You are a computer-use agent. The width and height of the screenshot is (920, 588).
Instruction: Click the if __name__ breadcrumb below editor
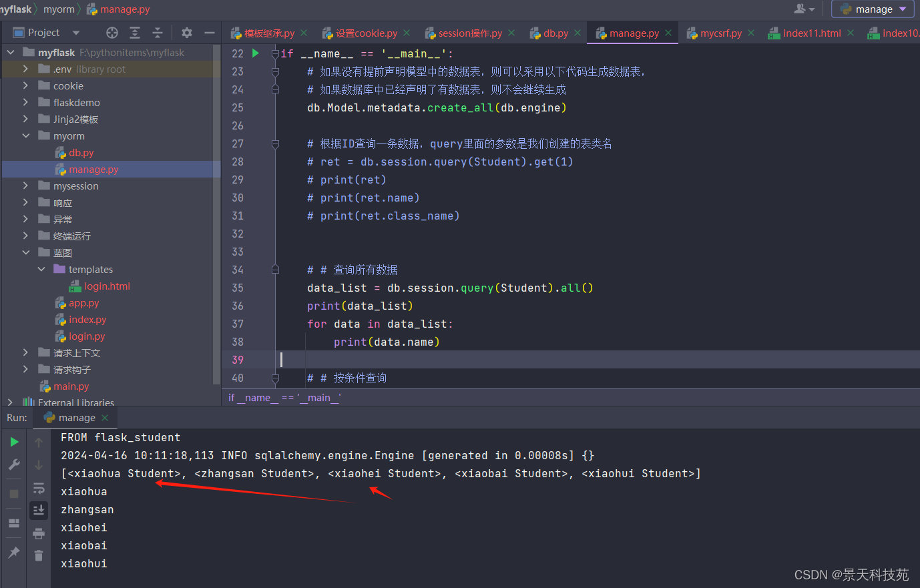tap(284, 398)
